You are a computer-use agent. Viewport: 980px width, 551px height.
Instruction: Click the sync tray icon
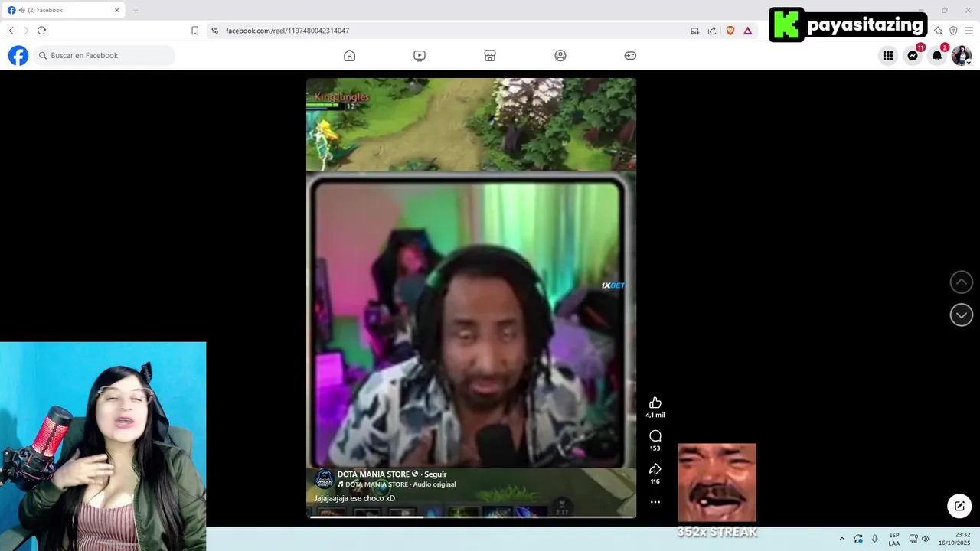tap(858, 539)
